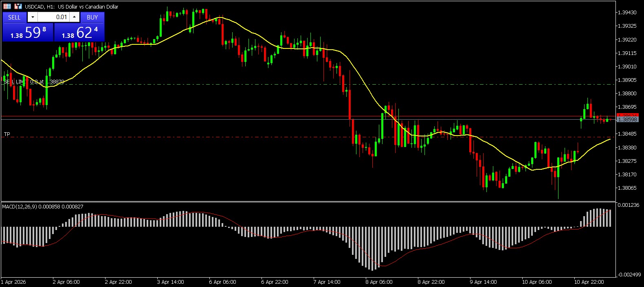The width and height of the screenshot is (644, 287).
Task: Click the 1.38 62 4 ask price tile
Action: (x=79, y=32)
